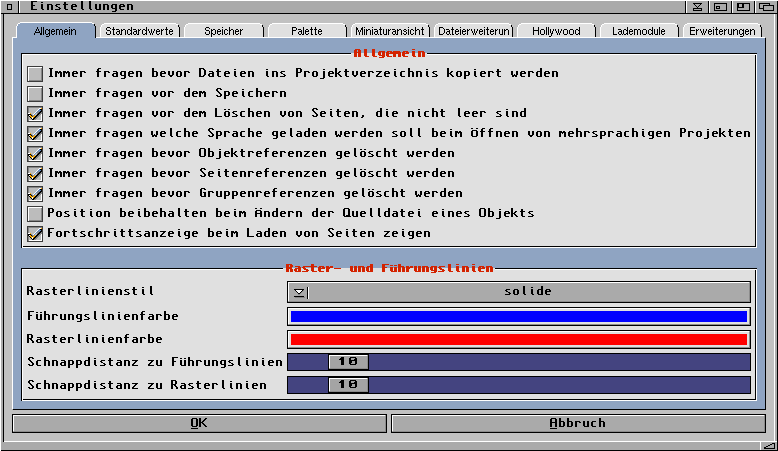
Task: Open the Rasterlinienstil dropdown arrow
Action: (x=299, y=292)
